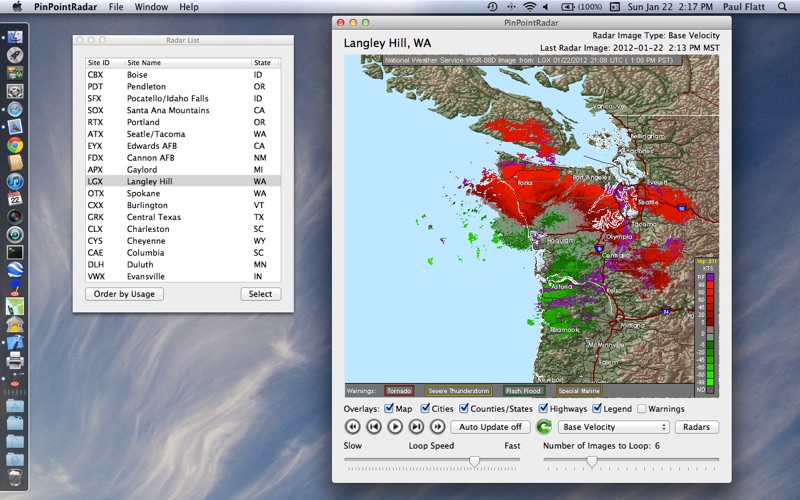Launch Google Chrome from the dock

pos(15,145)
